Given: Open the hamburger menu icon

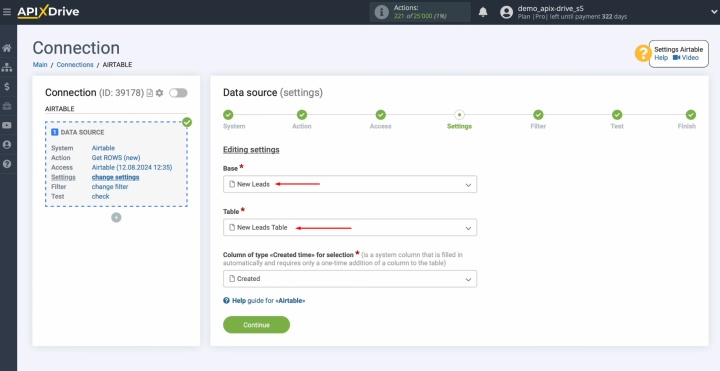Looking at the screenshot, I should click(7, 12).
